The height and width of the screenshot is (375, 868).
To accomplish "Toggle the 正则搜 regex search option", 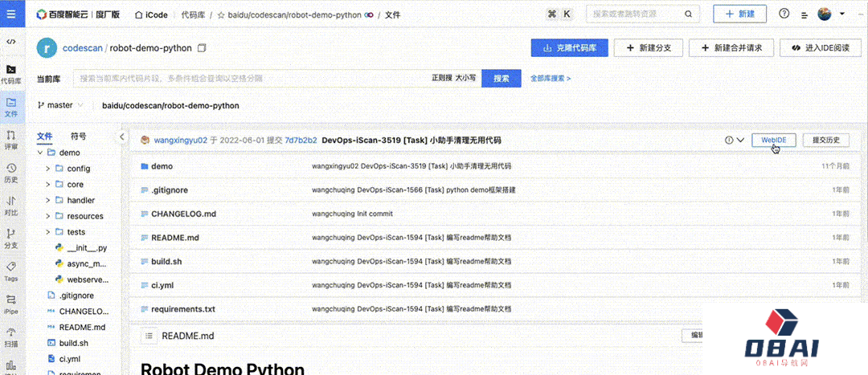I will (x=442, y=79).
